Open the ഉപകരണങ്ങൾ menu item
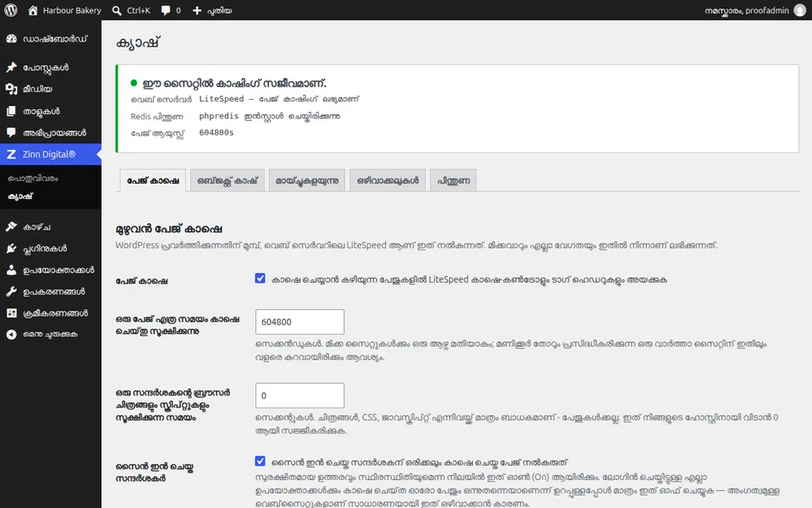Viewport: 812px width, 508px height. [x=51, y=292]
